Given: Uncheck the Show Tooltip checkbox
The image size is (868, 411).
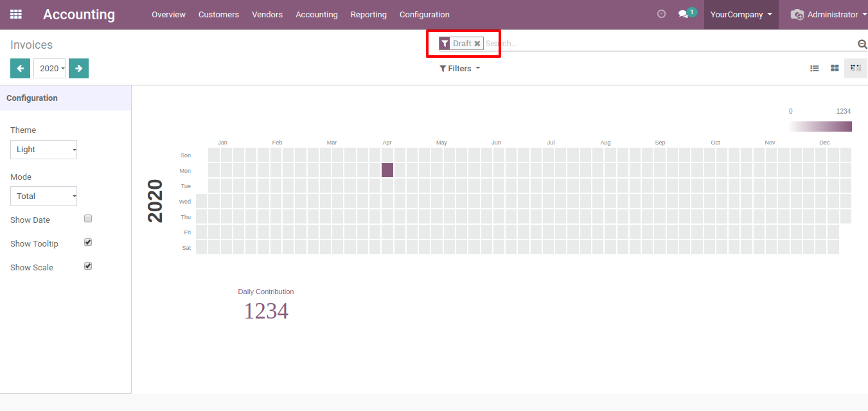Looking at the screenshot, I should tap(88, 242).
